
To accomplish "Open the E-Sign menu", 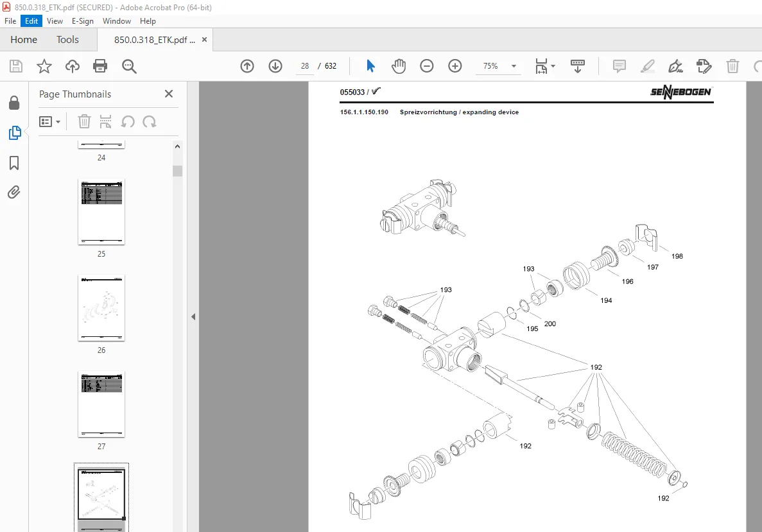I will (x=83, y=21).
